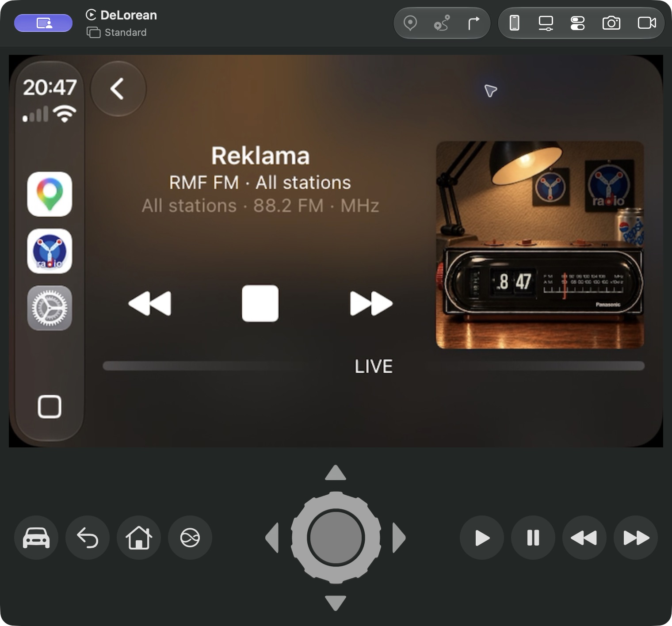This screenshot has width=672, height=626.
Task: Click the hardware play button
Action: click(x=482, y=538)
